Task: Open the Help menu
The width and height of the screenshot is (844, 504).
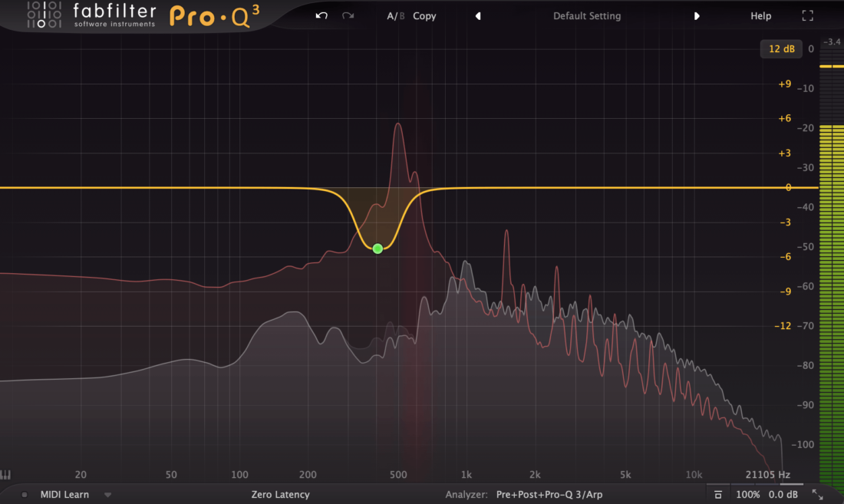Action: (760, 16)
